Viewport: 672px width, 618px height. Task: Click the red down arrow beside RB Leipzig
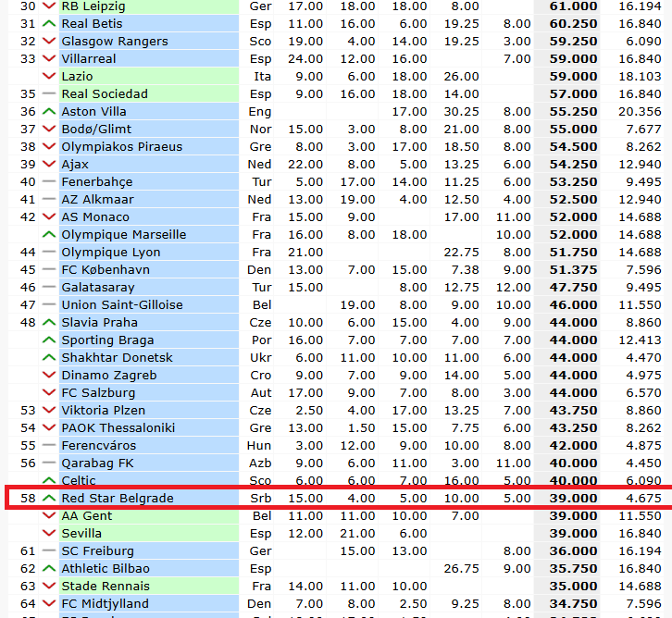point(49,6)
